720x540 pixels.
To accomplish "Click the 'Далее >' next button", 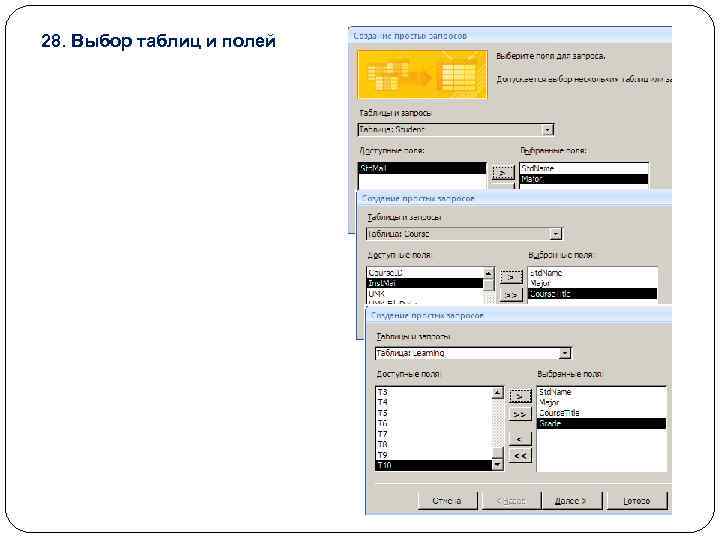I will [571, 501].
